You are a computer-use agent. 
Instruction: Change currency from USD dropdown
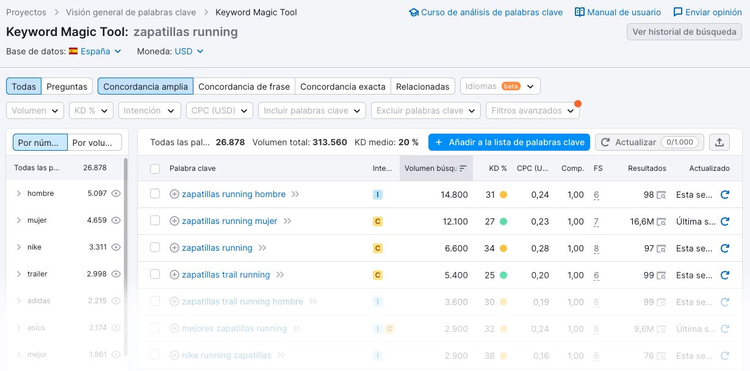(189, 51)
